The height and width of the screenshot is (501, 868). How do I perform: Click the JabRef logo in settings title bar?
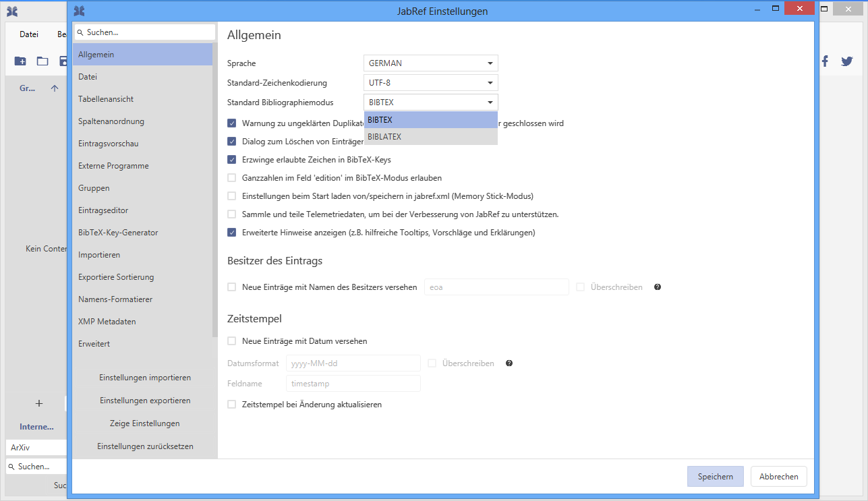pos(79,11)
